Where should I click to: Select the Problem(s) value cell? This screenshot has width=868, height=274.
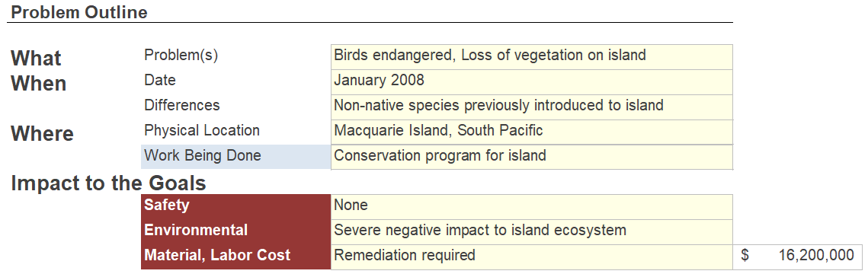point(531,57)
